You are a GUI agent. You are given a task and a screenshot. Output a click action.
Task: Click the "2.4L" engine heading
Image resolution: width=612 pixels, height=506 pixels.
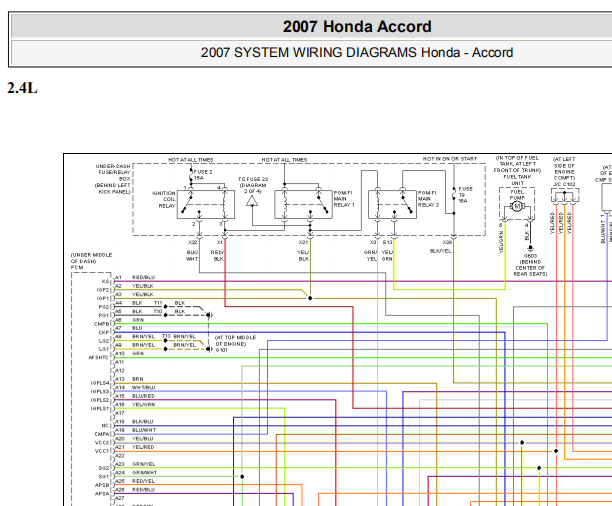tap(22, 88)
